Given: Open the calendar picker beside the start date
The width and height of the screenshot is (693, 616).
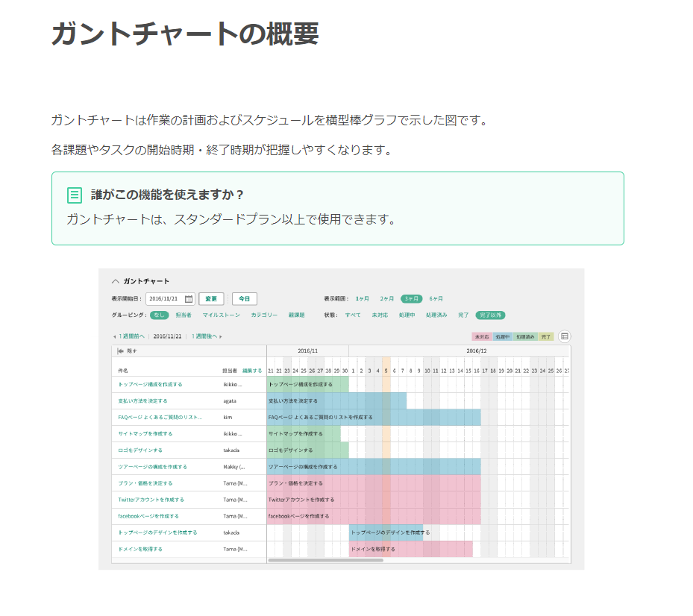Looking at the screenshot, I should point(189,299).
